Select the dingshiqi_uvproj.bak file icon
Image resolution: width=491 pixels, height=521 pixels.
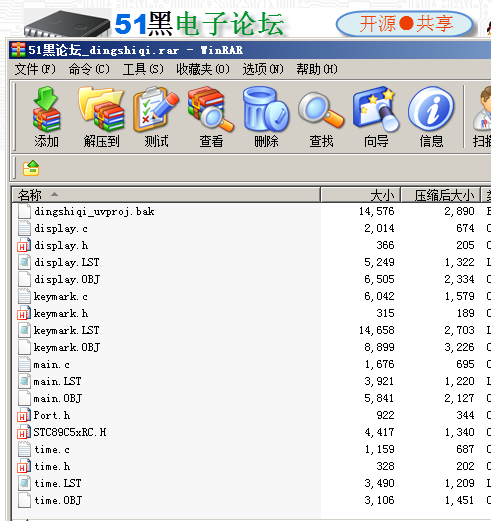[x=24, y=212]
